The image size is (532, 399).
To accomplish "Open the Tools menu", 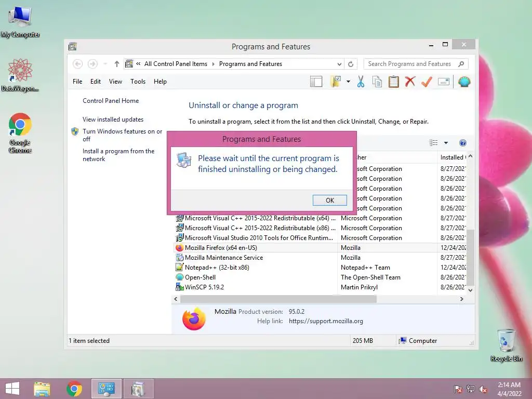I will click(138, 82).
